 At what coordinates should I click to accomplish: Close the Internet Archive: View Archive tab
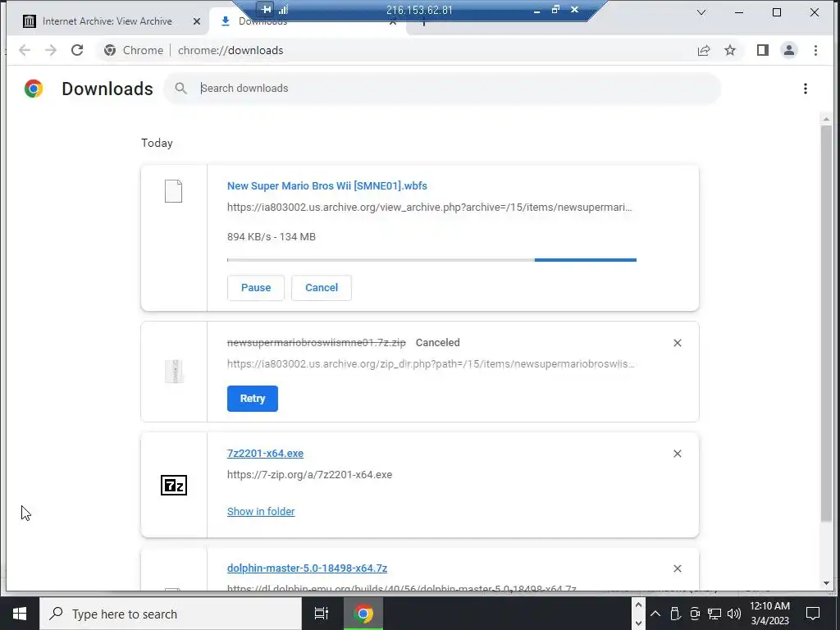point(197,21)
